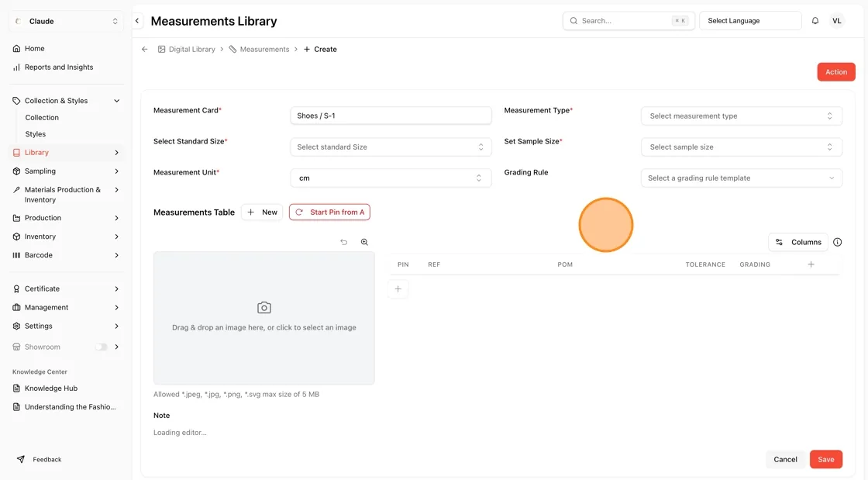Click the POM column header

(565, 264)
